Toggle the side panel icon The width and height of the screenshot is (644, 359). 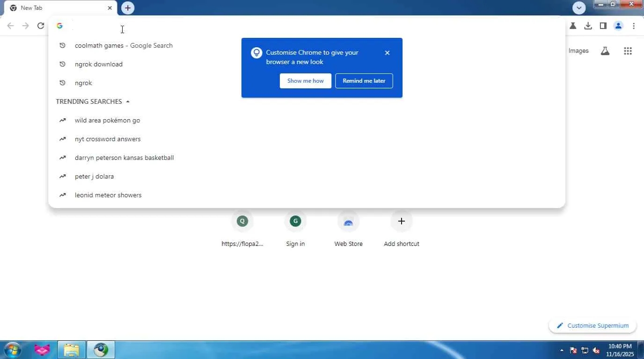point(603,26)
